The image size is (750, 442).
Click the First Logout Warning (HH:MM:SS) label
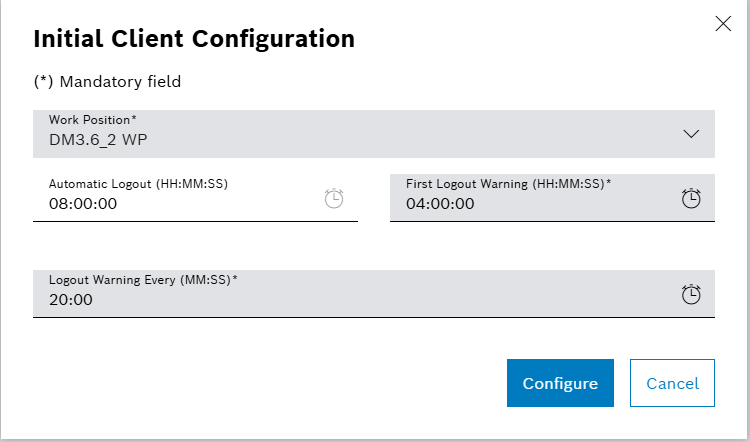pos(508,184)
